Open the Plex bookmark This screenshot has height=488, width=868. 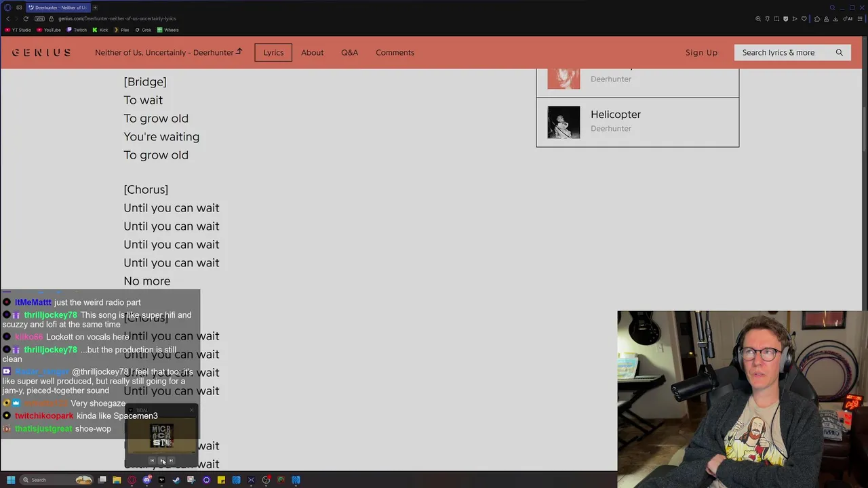pyautogui.click(x=121, y=30)
